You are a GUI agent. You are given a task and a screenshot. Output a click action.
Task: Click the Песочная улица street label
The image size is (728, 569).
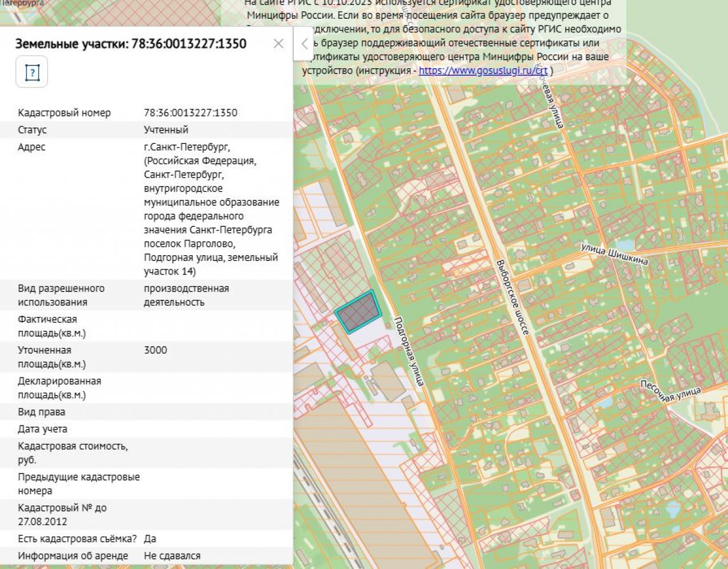tap(670, 391)
